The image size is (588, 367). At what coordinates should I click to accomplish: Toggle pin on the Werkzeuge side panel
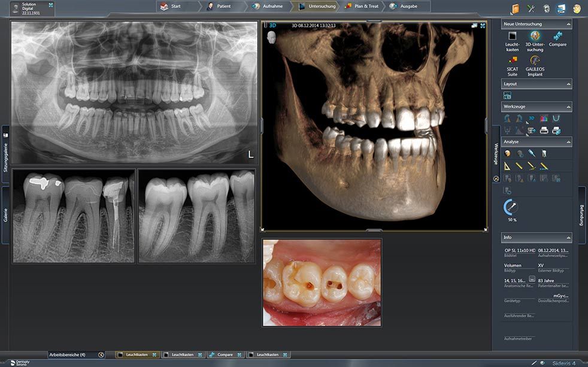[x=496, y=179]
